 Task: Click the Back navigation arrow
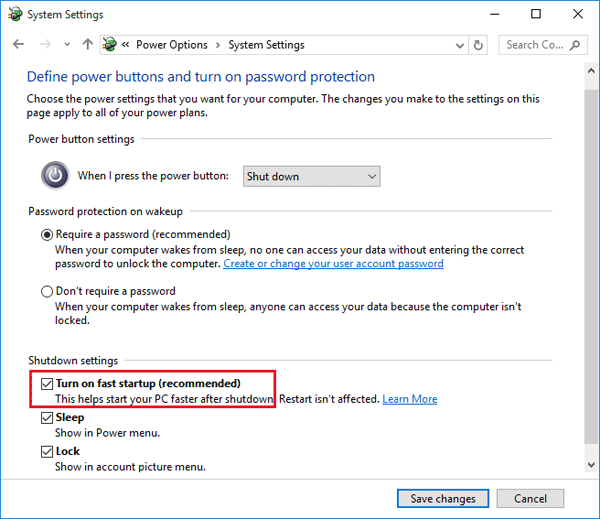pyautogui.click(x=19, y=45)
